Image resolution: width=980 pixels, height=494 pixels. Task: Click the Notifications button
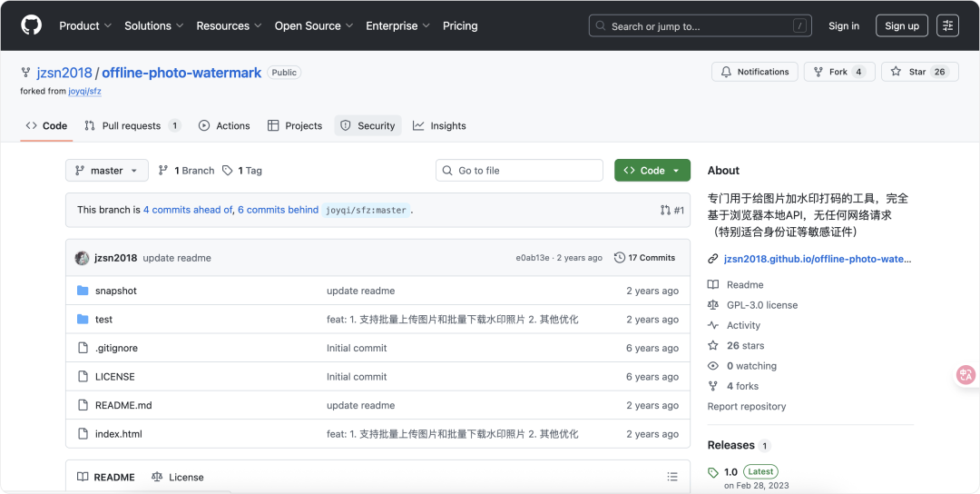point(754,72)
